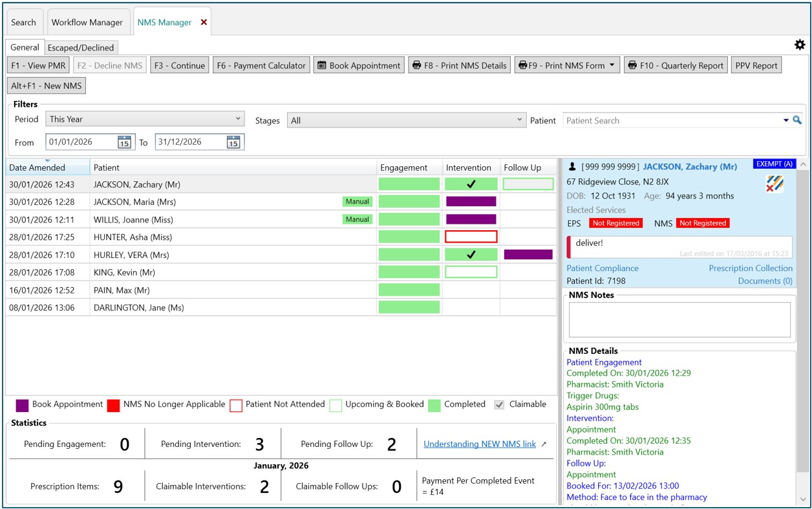812x509 pixels.
Task: Expand the Stages dropdown
Action: (406, 120)
